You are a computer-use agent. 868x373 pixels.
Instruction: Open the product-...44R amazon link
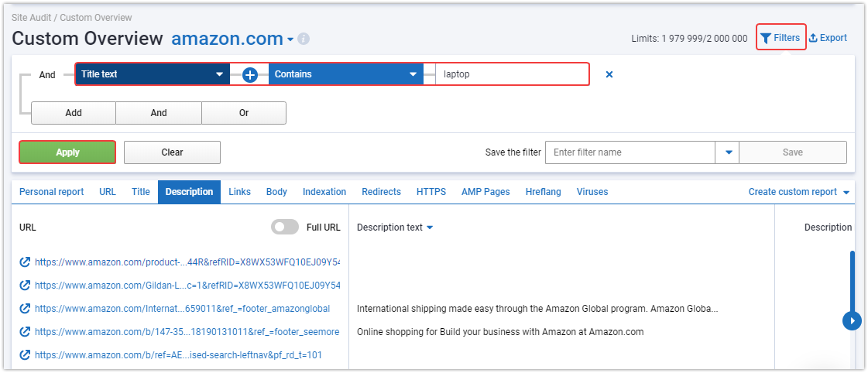187,262
